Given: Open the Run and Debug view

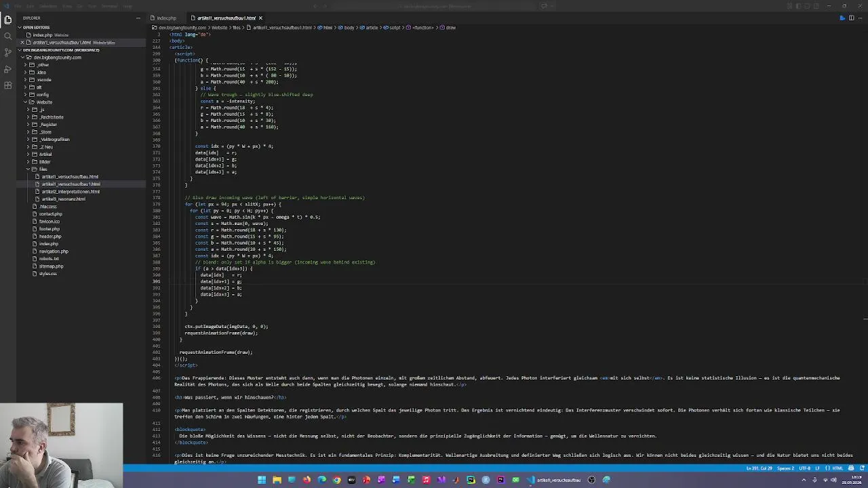Looking at the screenshot, I should [7, 69].
